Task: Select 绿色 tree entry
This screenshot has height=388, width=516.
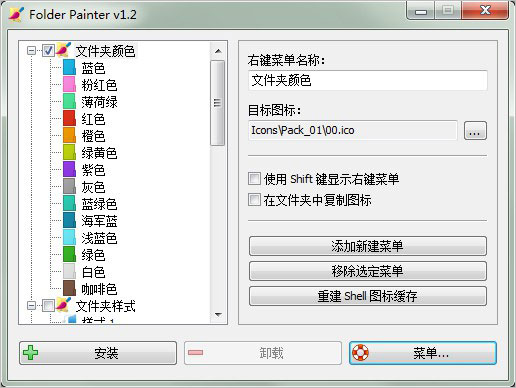Action: coord(93,255)
